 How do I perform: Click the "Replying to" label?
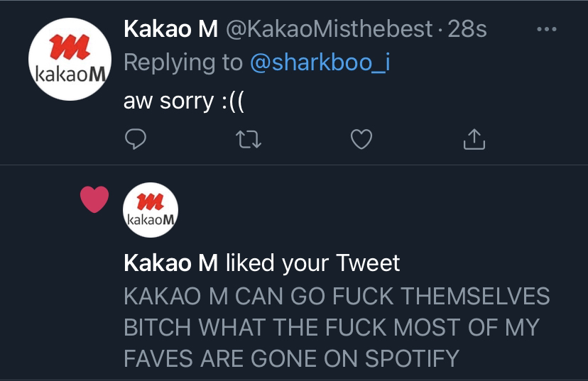(183, 62)
